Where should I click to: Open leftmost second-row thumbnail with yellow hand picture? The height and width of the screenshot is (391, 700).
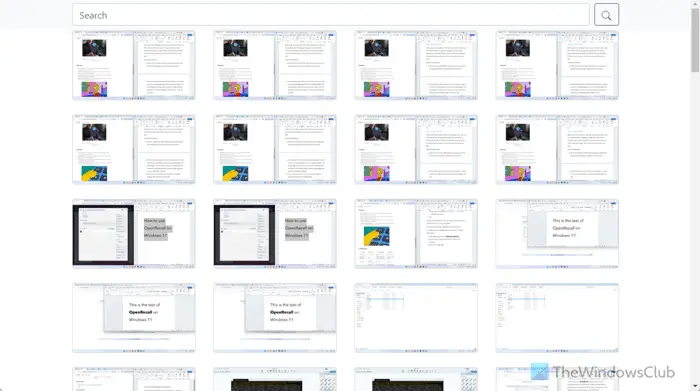click(x=134, y=150)
